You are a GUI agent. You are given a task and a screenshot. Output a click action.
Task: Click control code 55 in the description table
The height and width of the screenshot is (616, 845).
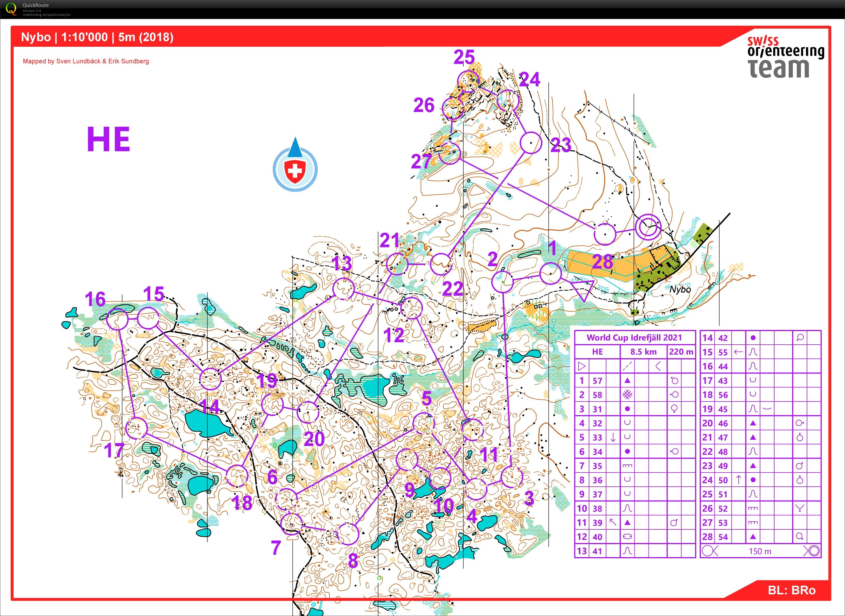(x=723, y=352)
